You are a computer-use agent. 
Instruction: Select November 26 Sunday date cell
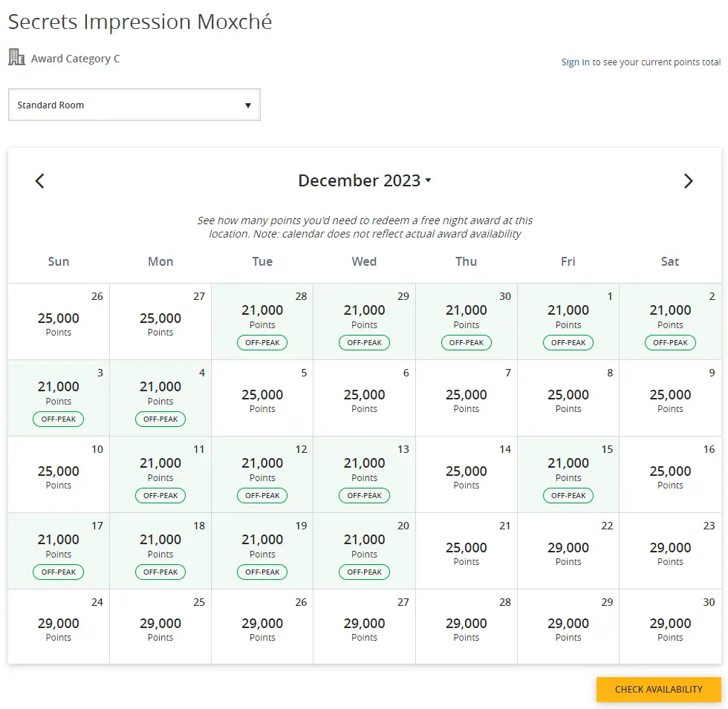[x=59, y=321]
